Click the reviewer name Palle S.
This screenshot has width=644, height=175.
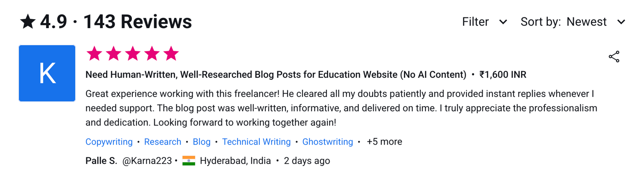(x=101, y=161)
